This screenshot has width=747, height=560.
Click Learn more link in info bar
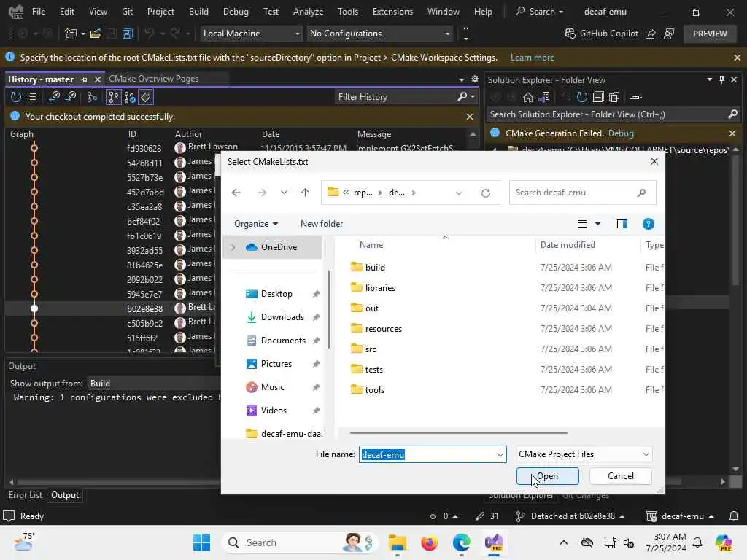(x=532, y=58)
